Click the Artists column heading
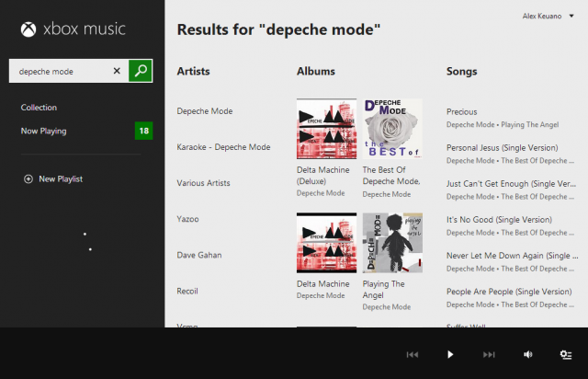The image size is (588, 379). (x=193, y=72)
